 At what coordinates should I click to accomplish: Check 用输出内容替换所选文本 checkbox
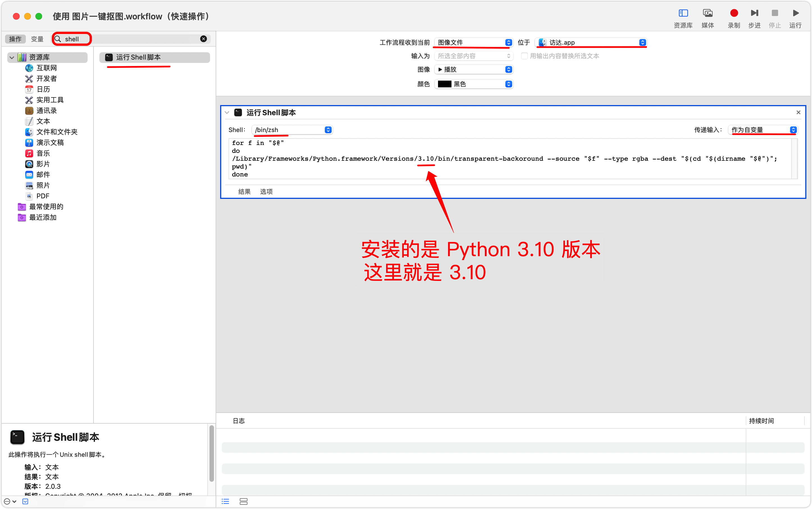tap(524, 56)
